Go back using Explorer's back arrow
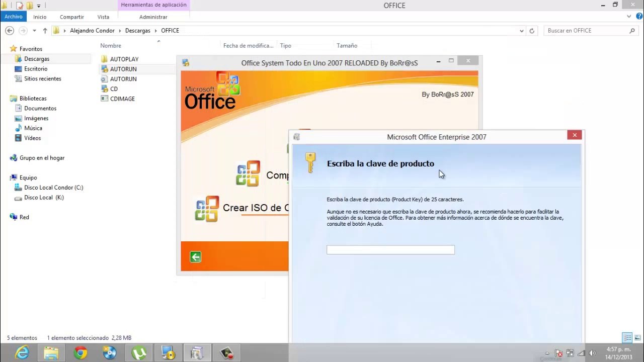 click(10, 31)
